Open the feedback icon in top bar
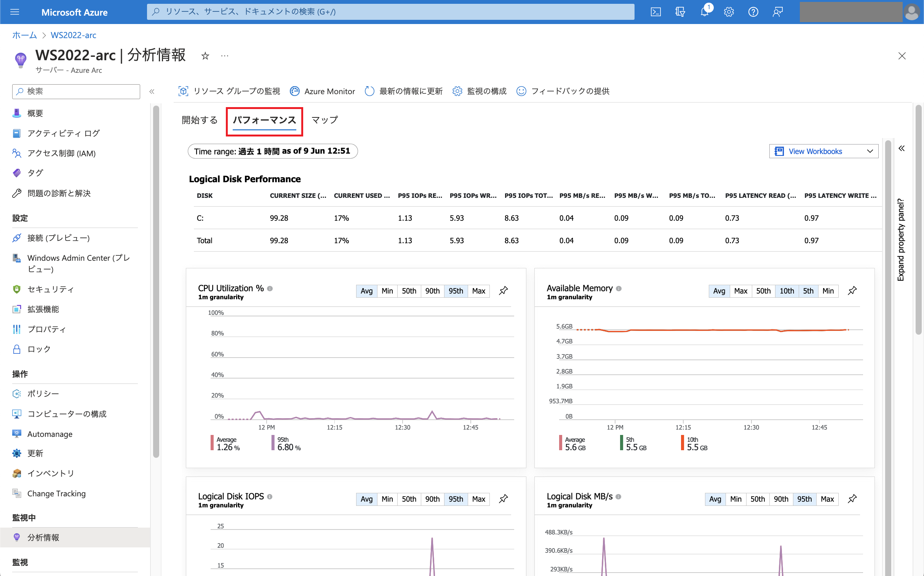Viewport: 924px width, 576px height. 777,12
